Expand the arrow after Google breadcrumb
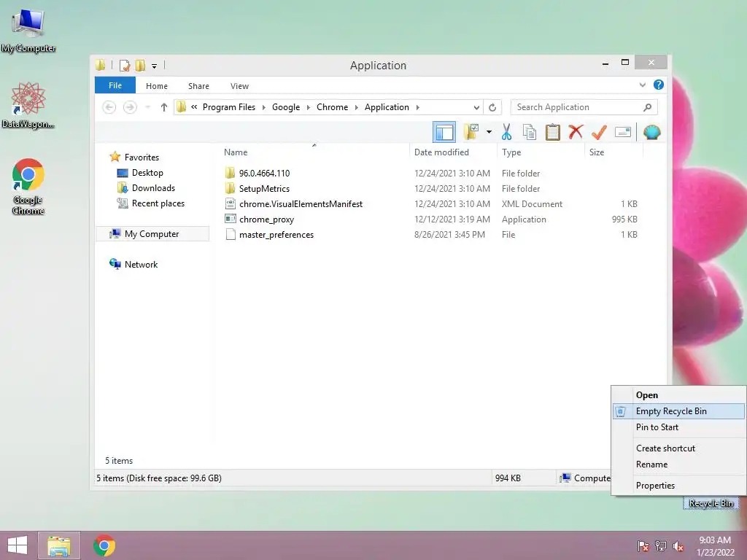The image size is (747, 560). 309,107
